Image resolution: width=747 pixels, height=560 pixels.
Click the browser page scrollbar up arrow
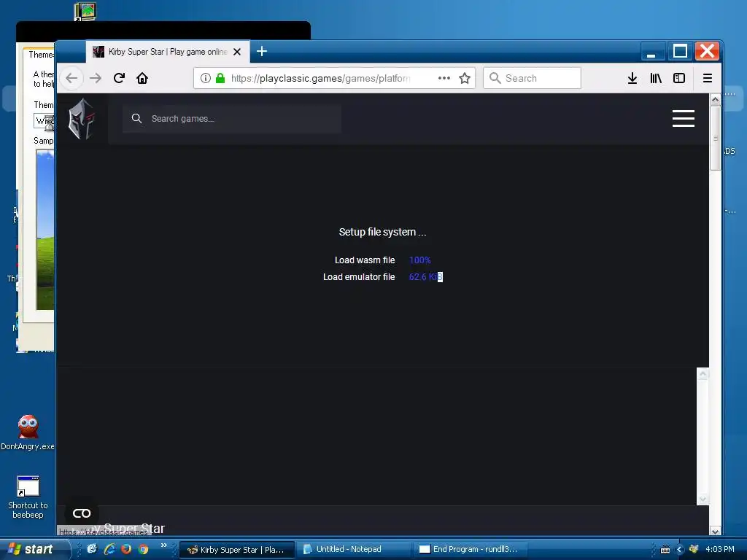(715, 100)
